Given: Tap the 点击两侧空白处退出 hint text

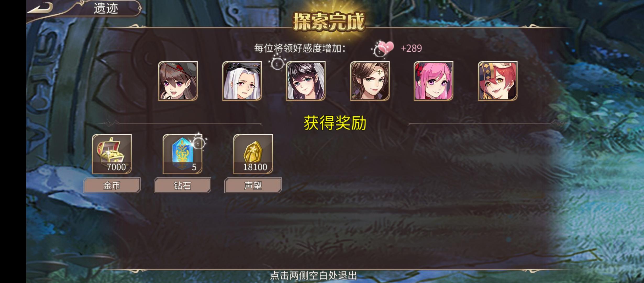Looking at the screenshot, I should [x=313, y=276].
